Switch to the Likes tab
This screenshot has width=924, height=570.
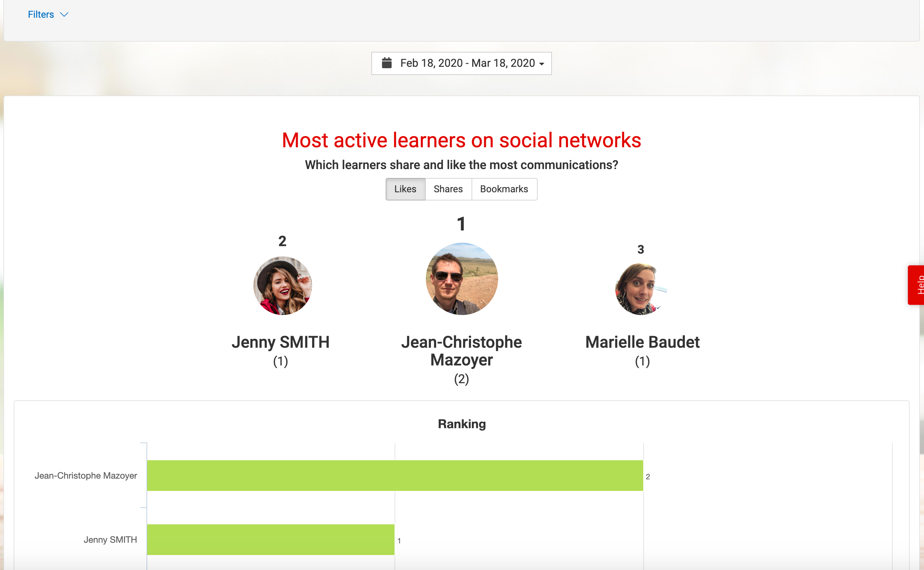click(x=405, y=189)
